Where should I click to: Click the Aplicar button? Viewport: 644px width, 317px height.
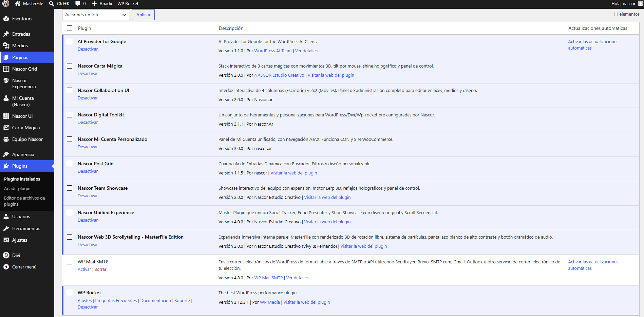click(143, 15)
